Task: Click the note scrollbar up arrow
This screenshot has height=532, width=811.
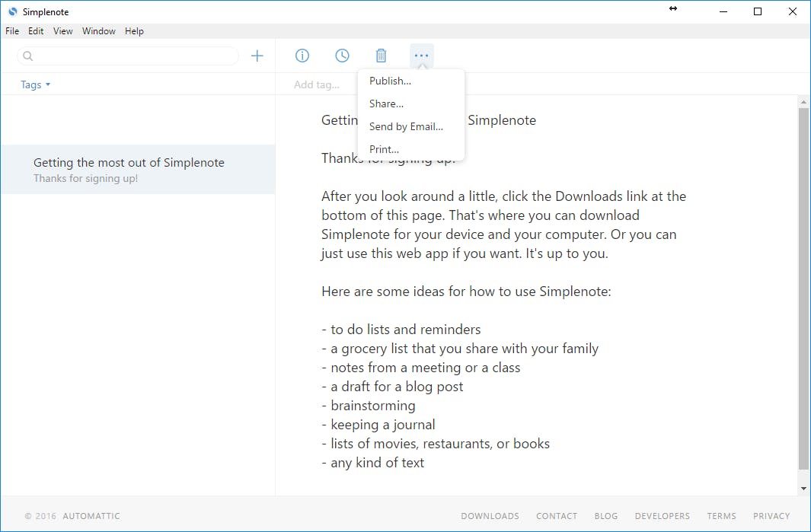Action: 803,102
